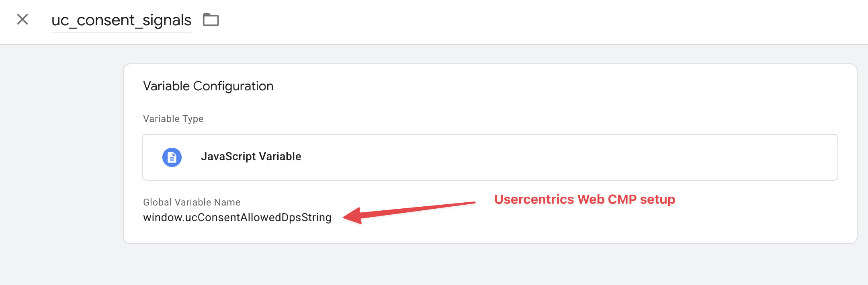Click the Global Variable Name label

click(x=192, y=202)
